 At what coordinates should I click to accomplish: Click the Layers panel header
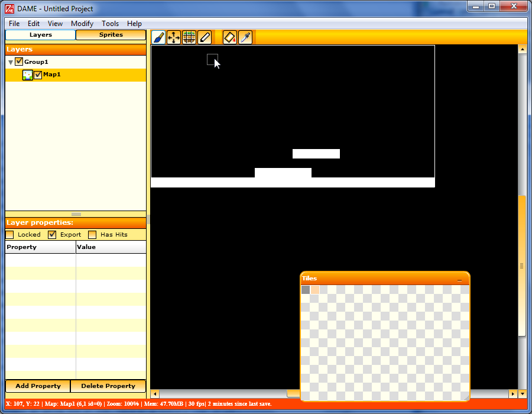point(76,49)
